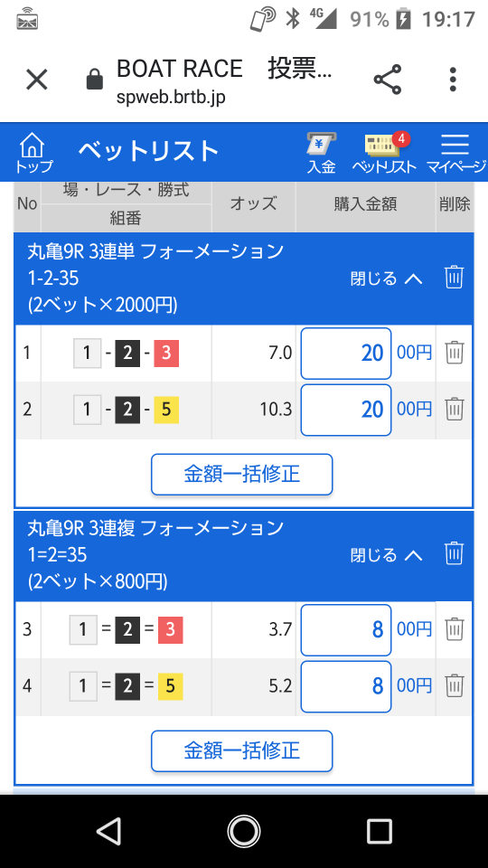Open the ベットリスト icon with badge
The height and width of the screenshot is (868, 488).
(384, 153)
